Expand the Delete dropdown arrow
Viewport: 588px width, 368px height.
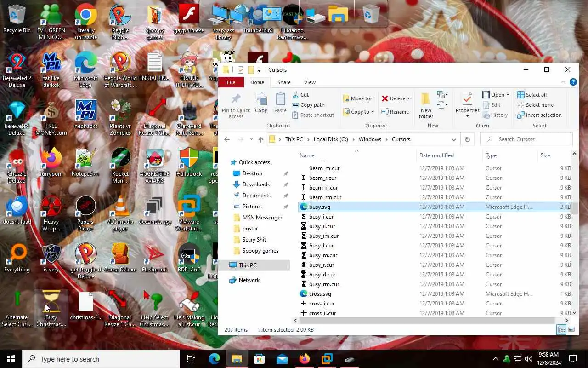click(408, 98)
